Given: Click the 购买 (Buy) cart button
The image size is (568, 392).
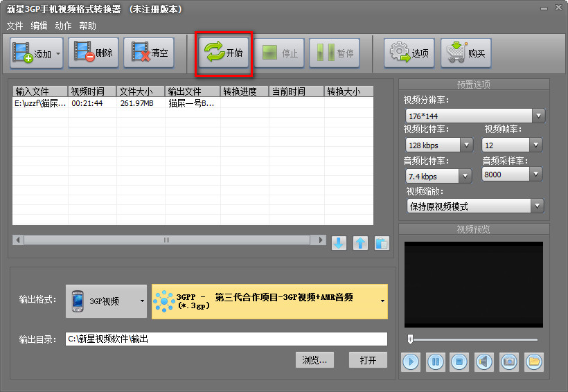Looking at the screenshot, I should (465, 53).
